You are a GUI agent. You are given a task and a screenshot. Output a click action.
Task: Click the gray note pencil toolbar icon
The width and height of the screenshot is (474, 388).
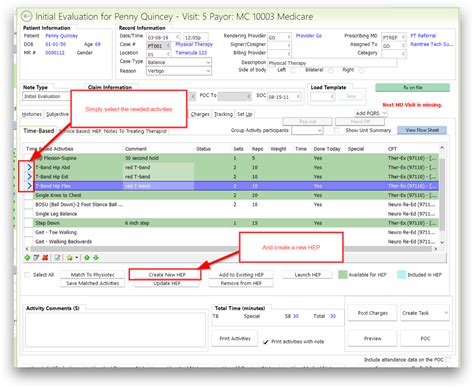tap(57, 258)
